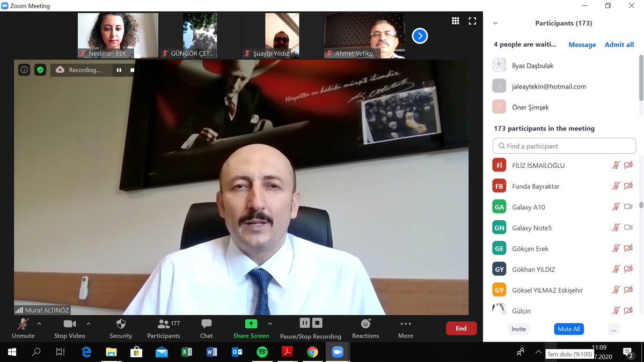This screenshot has width=644, height=362.
Task: Toggle camera icon for Gökhan YILDIZ
Action: 628,269
